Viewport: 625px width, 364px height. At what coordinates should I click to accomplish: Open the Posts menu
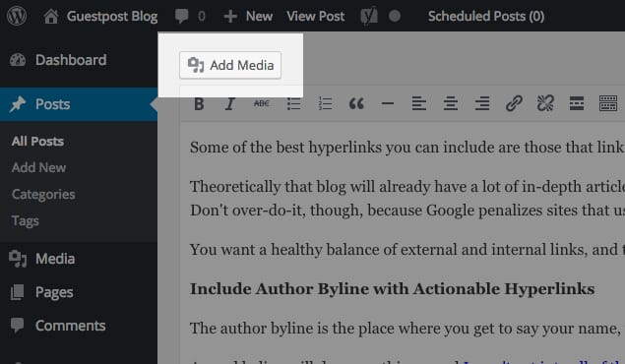(x=79, y=104)
